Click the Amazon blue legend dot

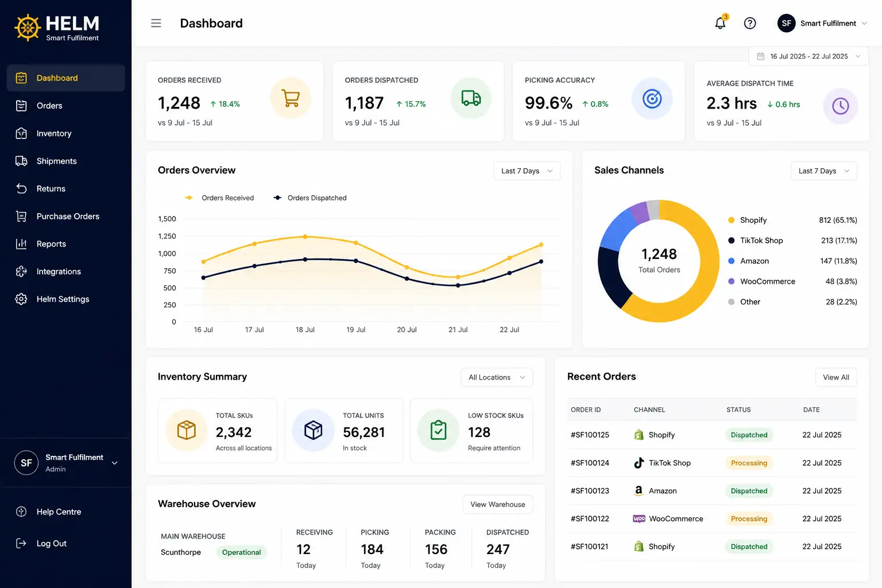click(x=731, y=261)
